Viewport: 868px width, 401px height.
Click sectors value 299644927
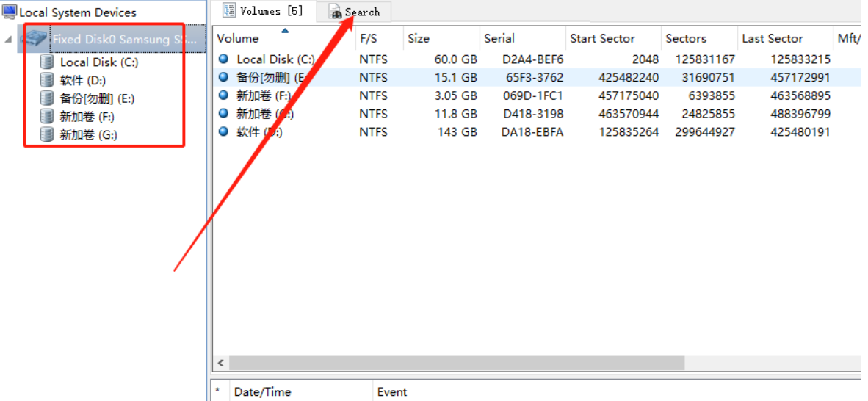click(x=705, y=132)
